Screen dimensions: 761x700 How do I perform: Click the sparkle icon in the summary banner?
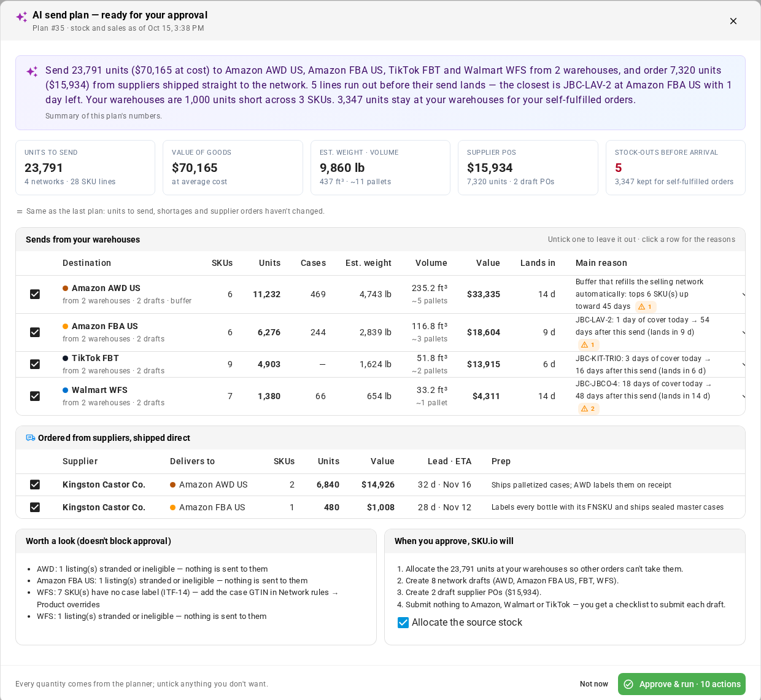click(x=32, y=71)
